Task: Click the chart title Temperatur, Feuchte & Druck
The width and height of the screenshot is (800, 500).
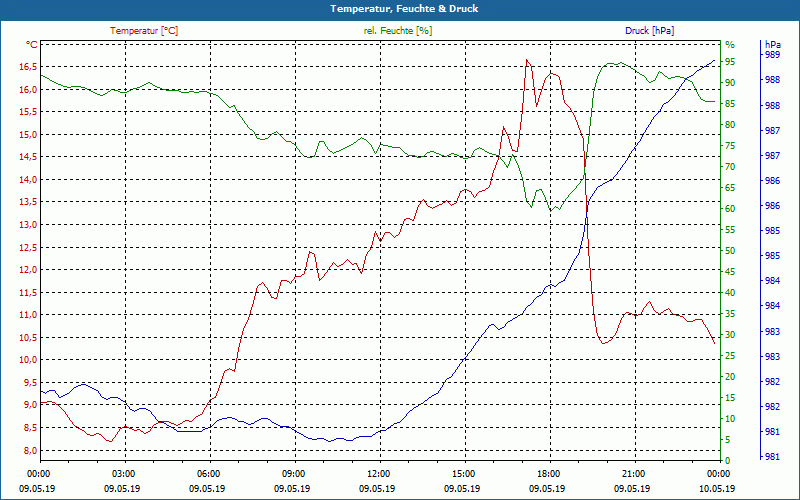Action: (404, 9)
